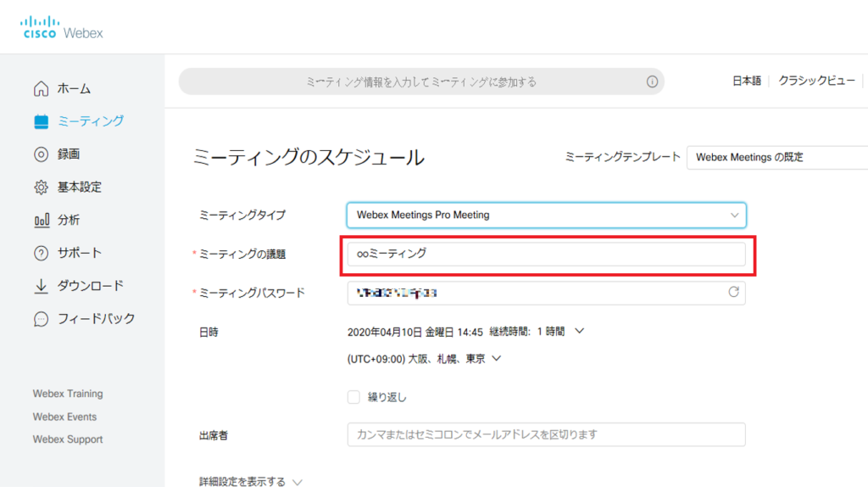This screenshot has width=868, height=487.
Task: Click the speech bubble feedback icon
Action: (41, 319)
